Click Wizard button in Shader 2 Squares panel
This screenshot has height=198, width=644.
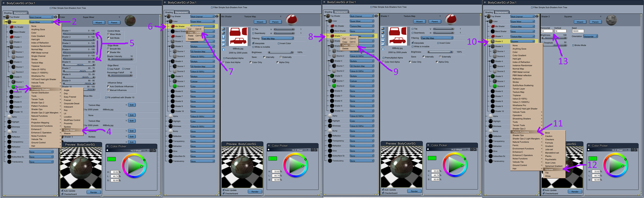click(x=580, y=22)
